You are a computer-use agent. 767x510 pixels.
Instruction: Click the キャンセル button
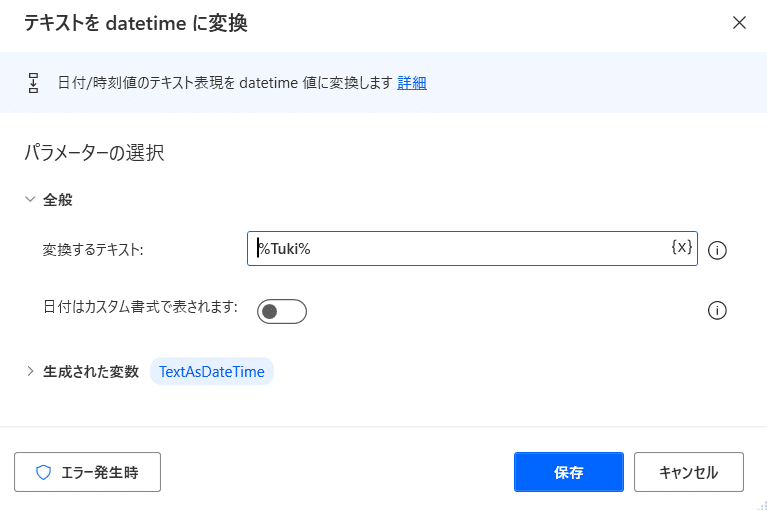689,472
